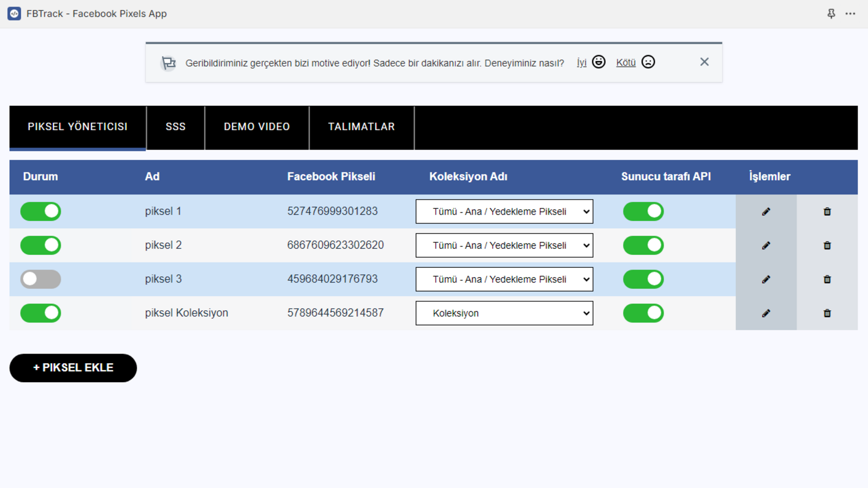
Task: Click pixel ID 459684029176793
Action: coord(333,279)
